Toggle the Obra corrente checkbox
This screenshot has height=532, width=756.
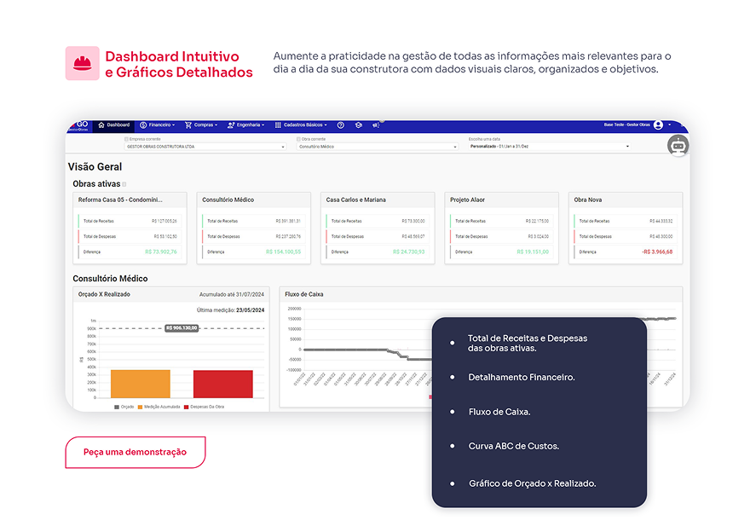pyautogui.click(x=299, y=139)
